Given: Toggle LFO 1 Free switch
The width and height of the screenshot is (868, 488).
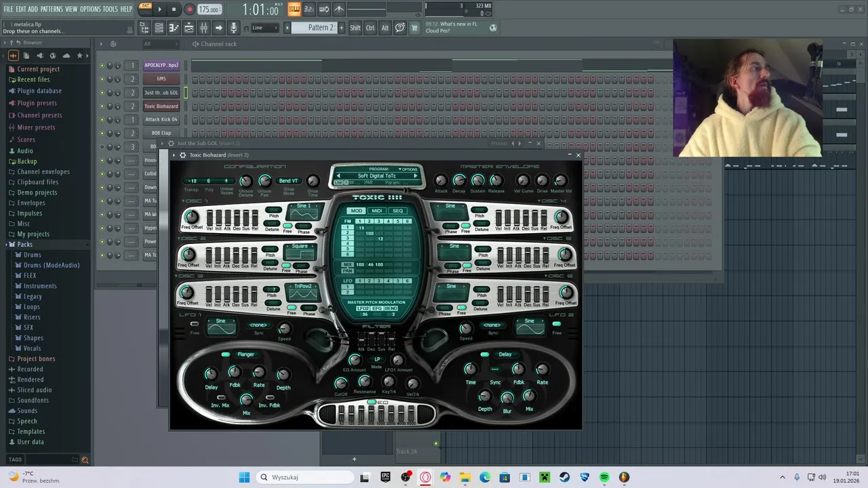Looking at the screenshot, I should pyautogui.click(x=195, y=325).
